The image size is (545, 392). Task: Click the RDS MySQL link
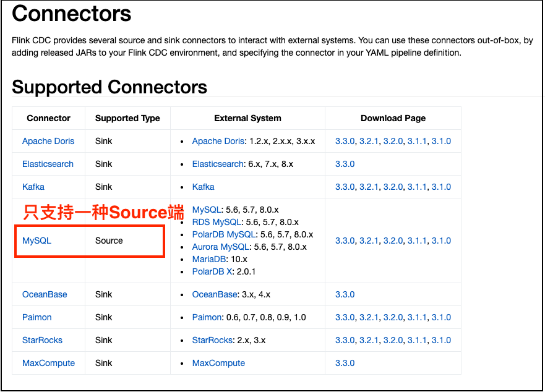coord(217,222)
